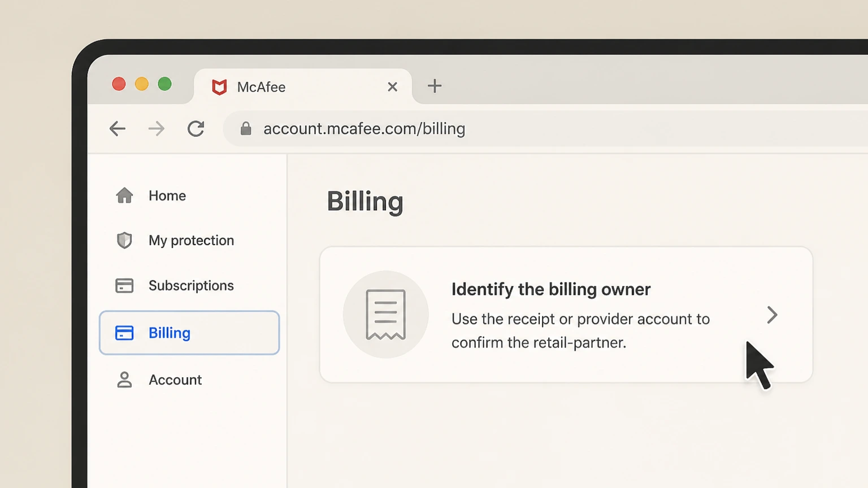Open the Identify the billing owner heading
This screenshot has width=868, height=488.
[x=551, y=289]
